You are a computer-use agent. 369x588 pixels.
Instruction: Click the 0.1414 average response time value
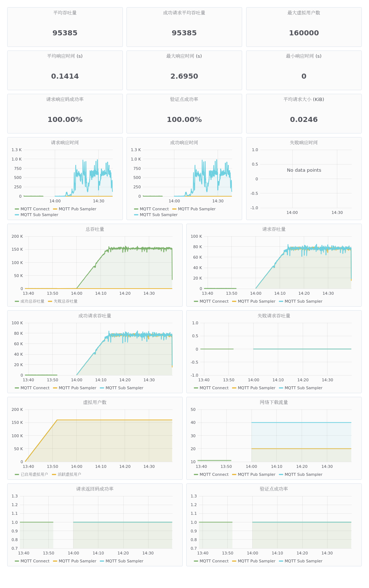pos(65,76)
